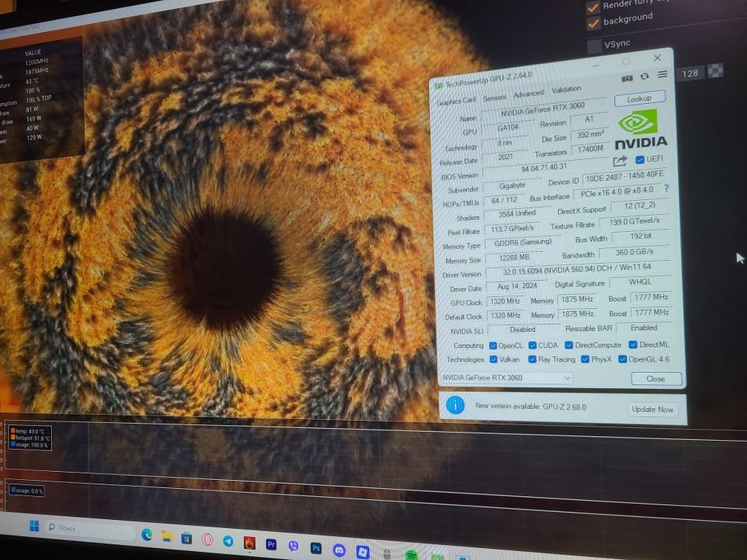Screen dimensions: 747x560
Task: Open Telegram from the taskbar
Action: [x=228, y=541]
